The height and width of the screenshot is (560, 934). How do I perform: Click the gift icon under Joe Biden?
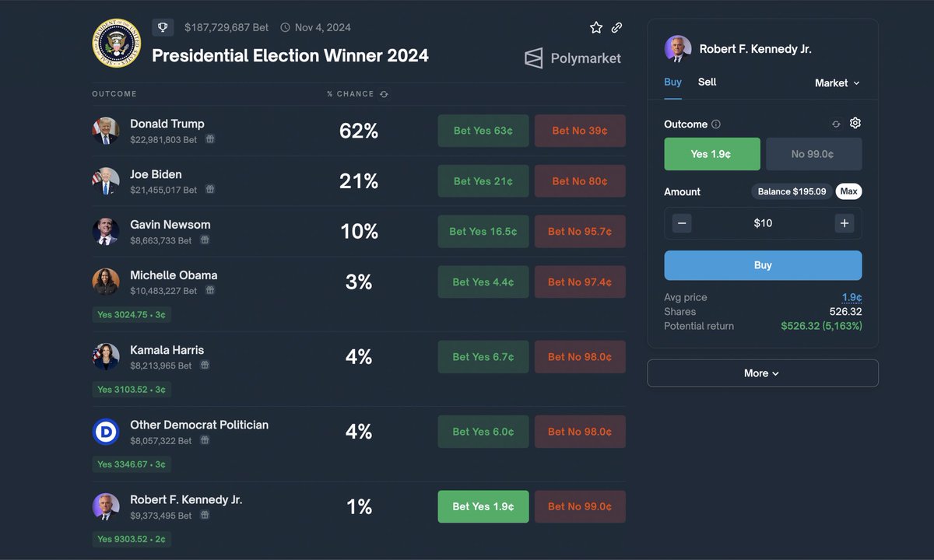point(210,190)
